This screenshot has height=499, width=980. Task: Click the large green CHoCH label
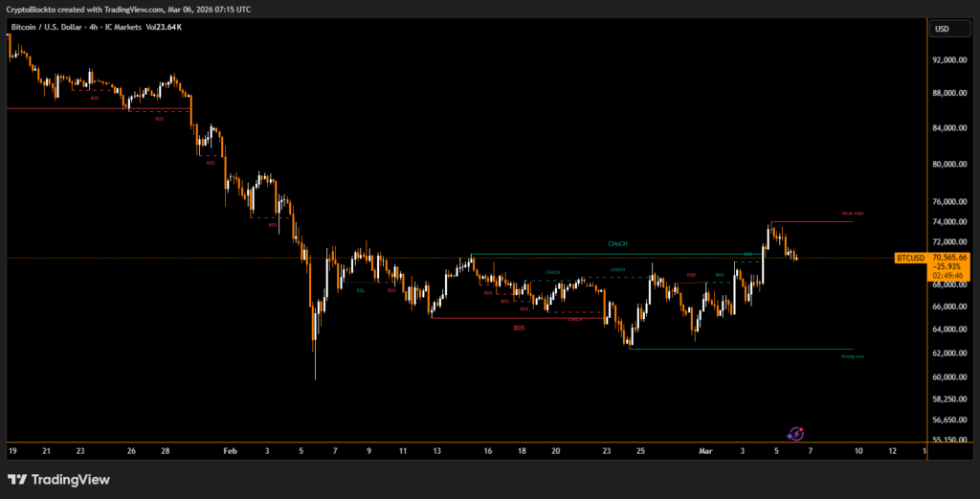(617, 244)
